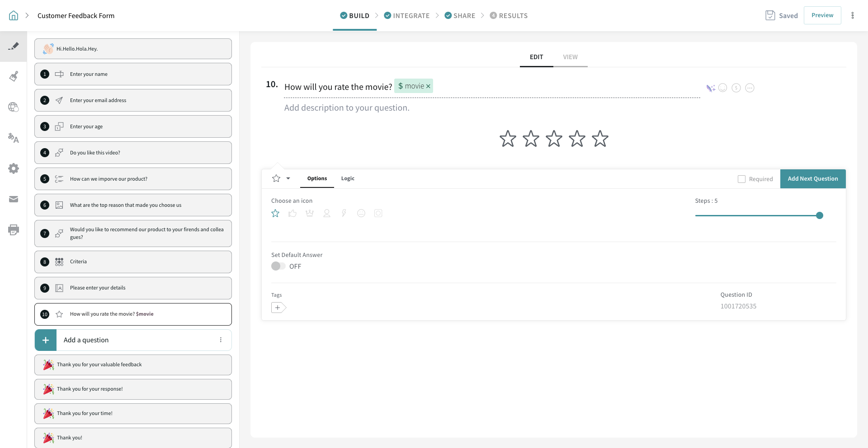Click the home icon in breadcrumb
Screen dimensions: 868x448
click(14, 16)
